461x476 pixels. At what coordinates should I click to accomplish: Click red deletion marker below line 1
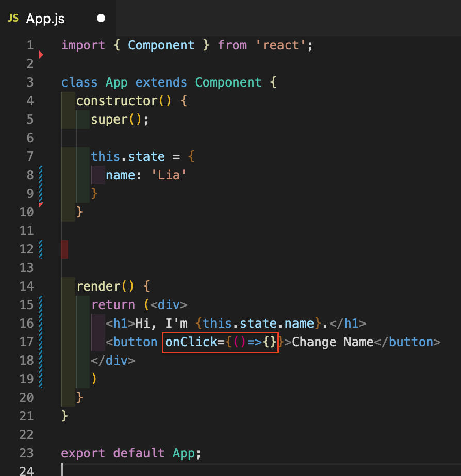(x=41, y=55)
